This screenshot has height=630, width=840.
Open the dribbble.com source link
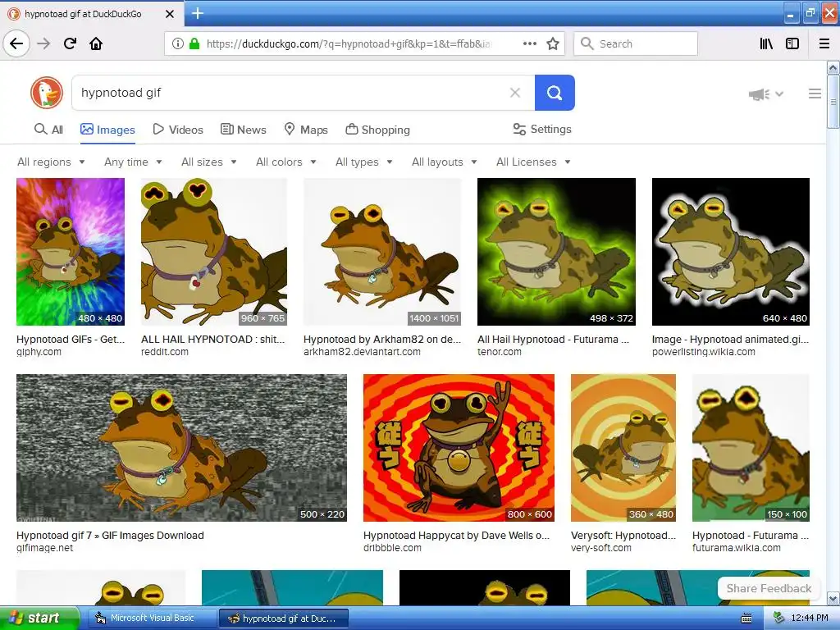392,548
